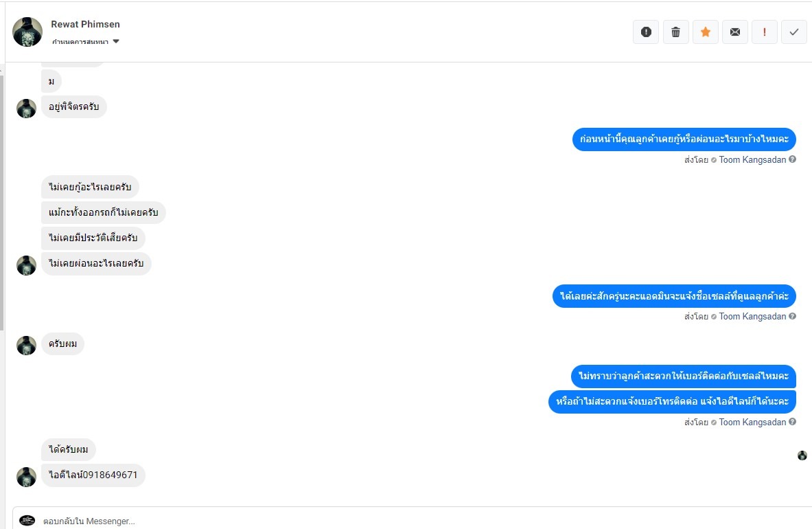
Task: Click sender avatar beside ครับผม message
Action: pyautogui.click(x=26, y=345)
